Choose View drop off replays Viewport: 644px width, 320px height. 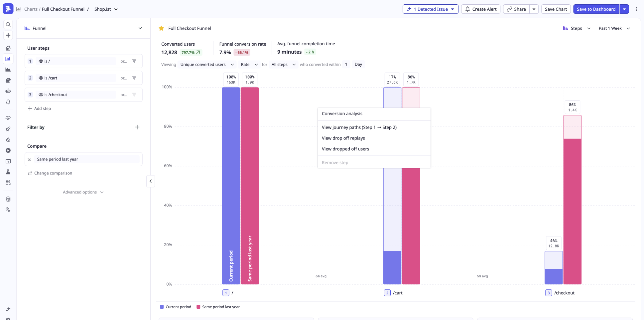(x=374, y=138)
